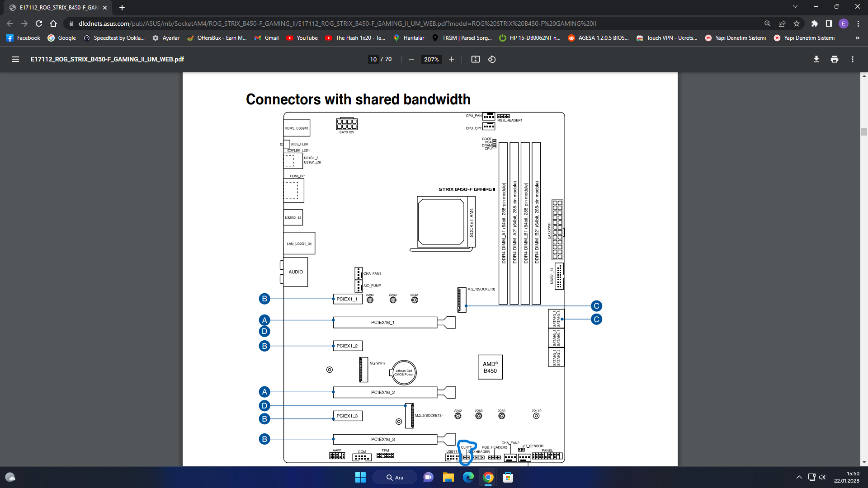Show hidden system tray icons
Screen dimensions: 868x488
click(799, 477)
